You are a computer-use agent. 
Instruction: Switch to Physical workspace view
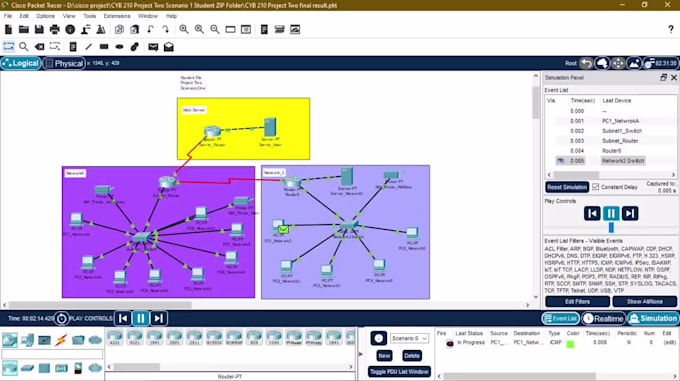pos(64,63)
